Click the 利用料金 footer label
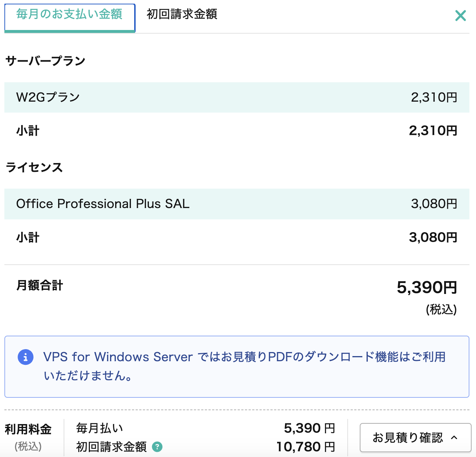The height and width of the screenshot is (457, 476). coord(28,429)
